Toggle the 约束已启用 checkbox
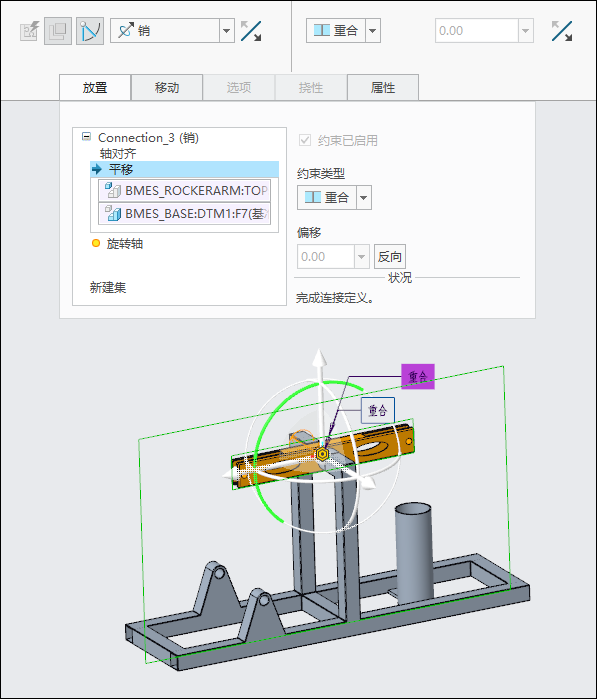597x699 pixels. (305, 140)
